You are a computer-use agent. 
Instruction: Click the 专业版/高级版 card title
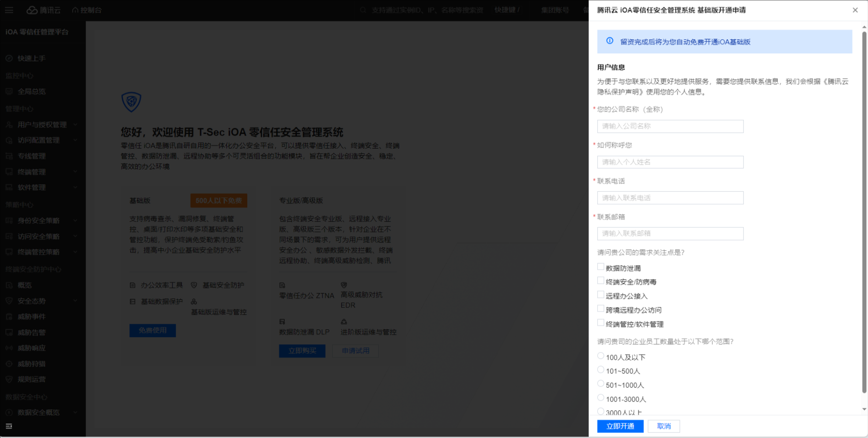pos(301,200)
